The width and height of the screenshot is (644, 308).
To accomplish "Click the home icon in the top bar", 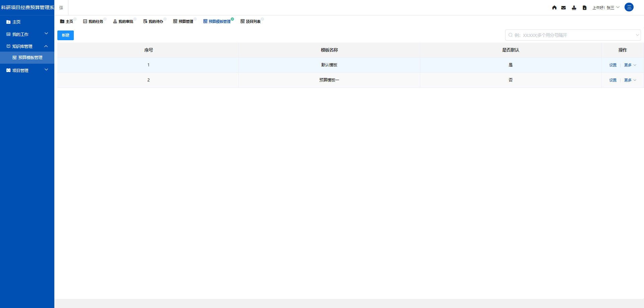I will coord(554,8).
